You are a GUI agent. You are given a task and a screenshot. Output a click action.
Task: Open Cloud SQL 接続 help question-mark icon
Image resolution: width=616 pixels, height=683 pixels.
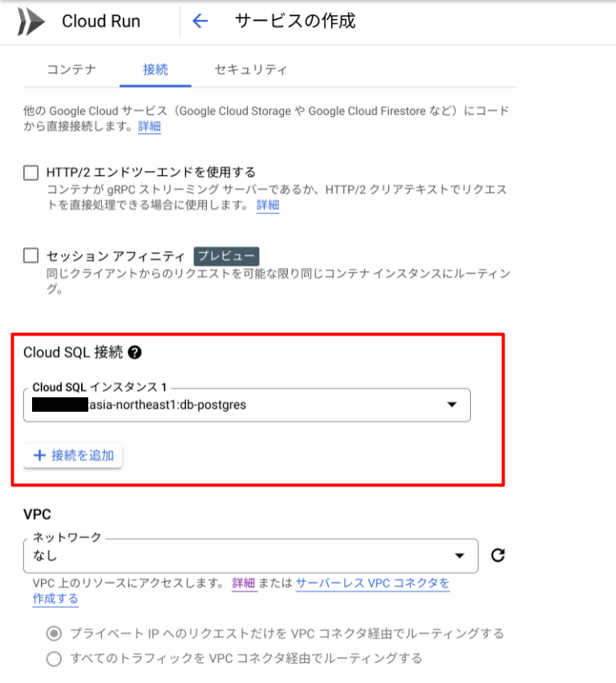click(135, 352)
